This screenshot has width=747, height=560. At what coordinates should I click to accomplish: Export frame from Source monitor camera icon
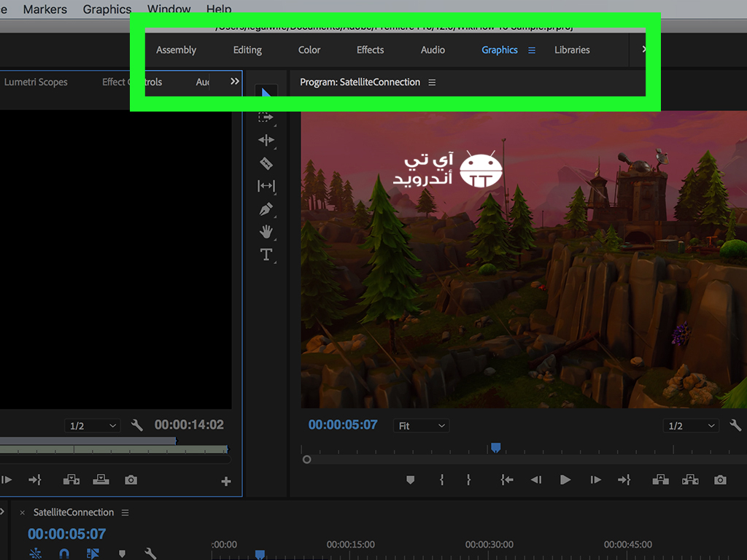(x=131, y=480)
